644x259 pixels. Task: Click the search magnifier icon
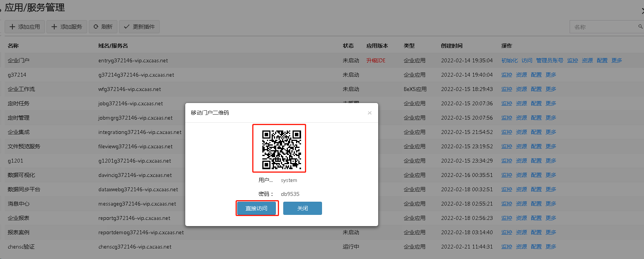click(x=641, y=26)
